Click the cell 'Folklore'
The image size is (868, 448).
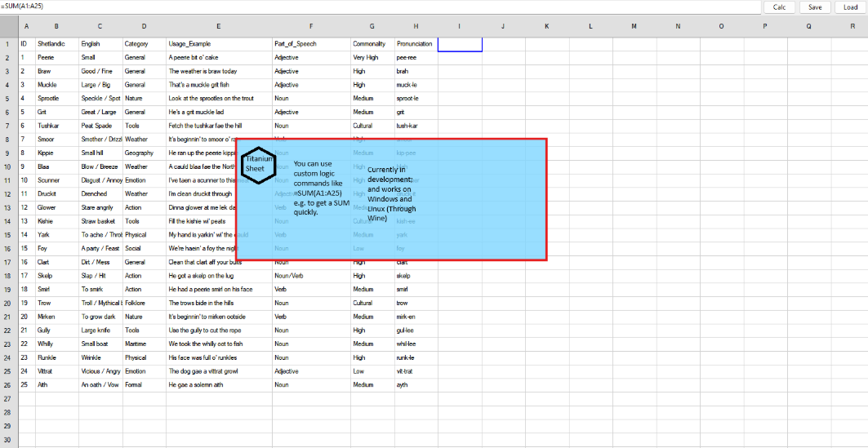tap(145, 303)
